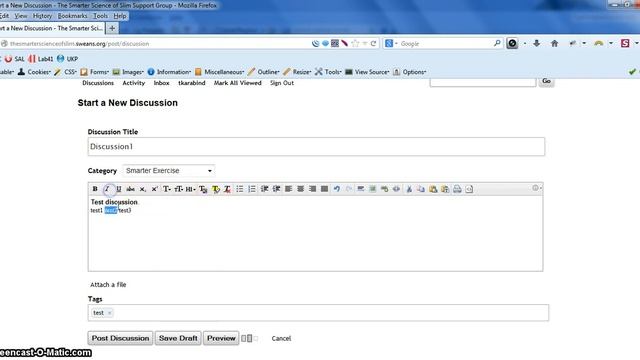Viewport: 640px width, 360px height.
Task: Align text left
Action: [288, 189]
